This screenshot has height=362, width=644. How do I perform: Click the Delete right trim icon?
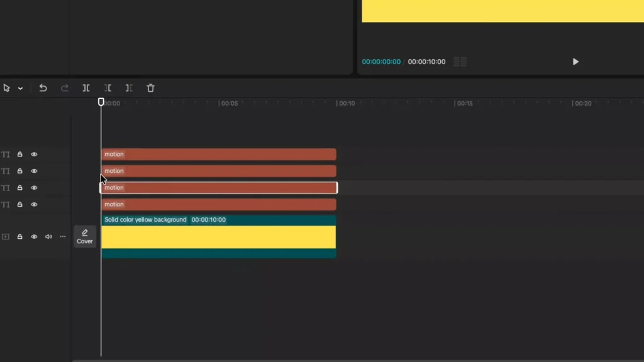click(129, 88)
